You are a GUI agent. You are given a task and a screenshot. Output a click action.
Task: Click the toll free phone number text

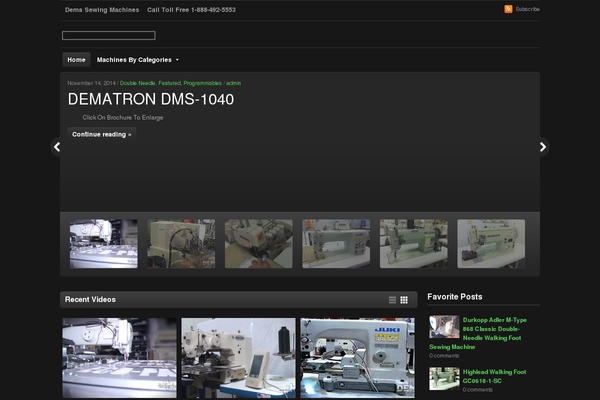[x=191, y=10]
